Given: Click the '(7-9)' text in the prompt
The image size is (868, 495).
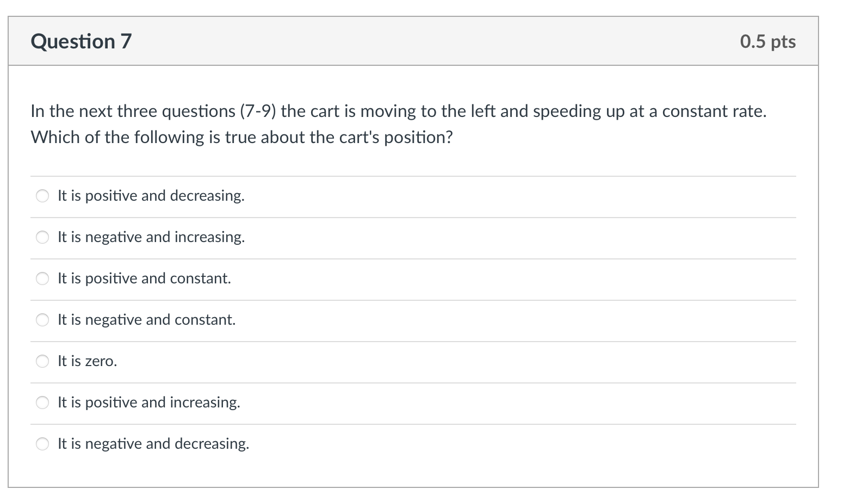Looking at the screenshot, I should (258, 112).
